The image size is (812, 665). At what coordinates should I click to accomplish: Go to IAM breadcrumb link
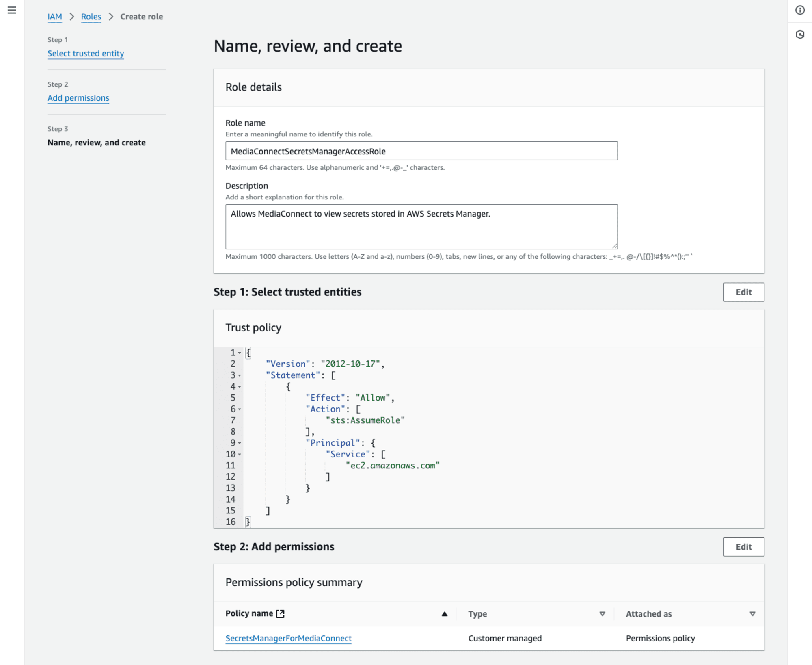coord(55,17)
